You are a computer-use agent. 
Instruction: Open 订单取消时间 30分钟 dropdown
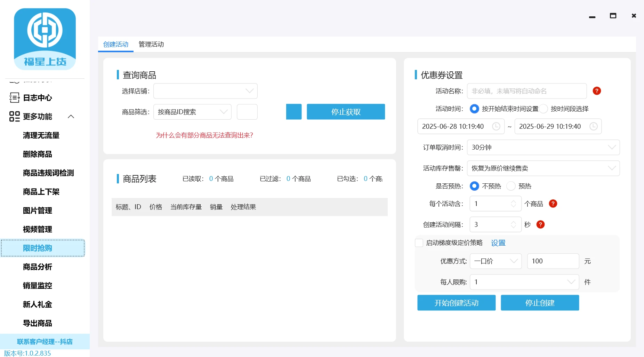[x=543, y=147]
